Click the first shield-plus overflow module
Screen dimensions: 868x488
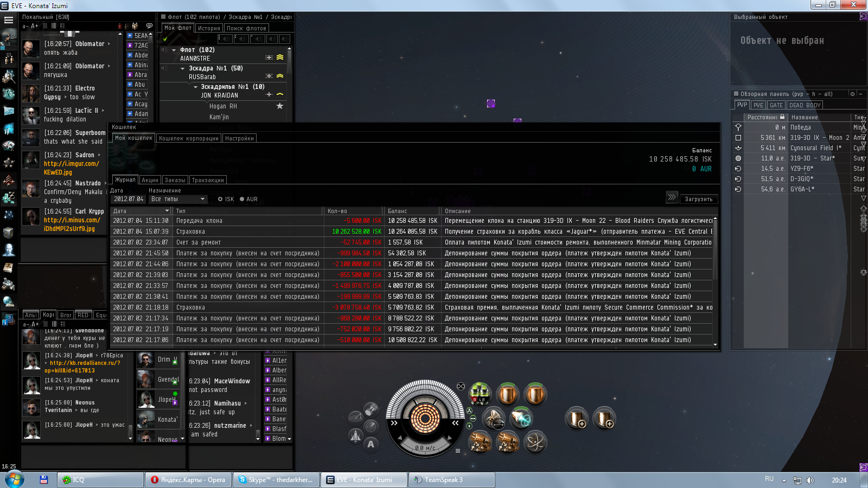[577, 418]
